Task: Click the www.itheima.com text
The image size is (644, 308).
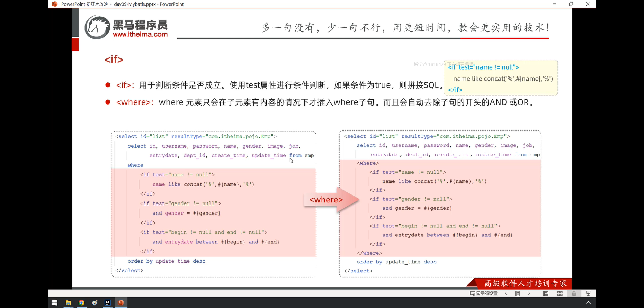Action: click(140, 34)
